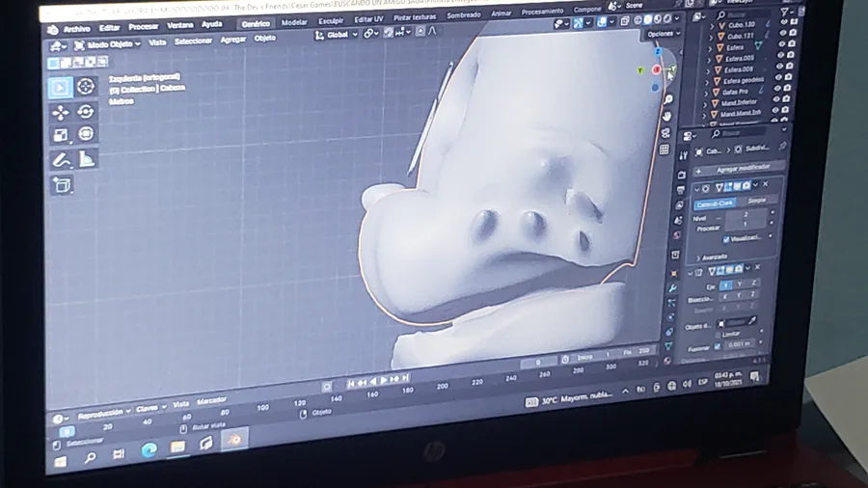Select the Select Box tool
Image resolution: width=868 pixels, height=488 pixels.
coord(61,88)
